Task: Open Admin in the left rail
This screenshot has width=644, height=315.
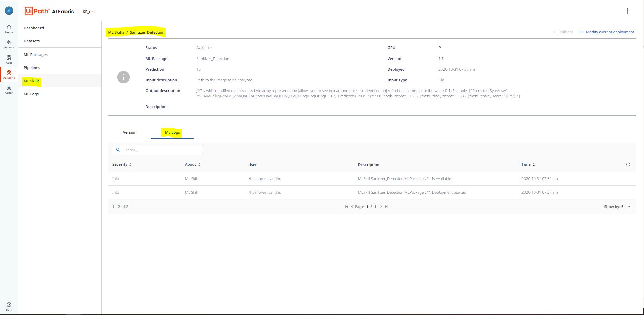Action: point(9,89)
